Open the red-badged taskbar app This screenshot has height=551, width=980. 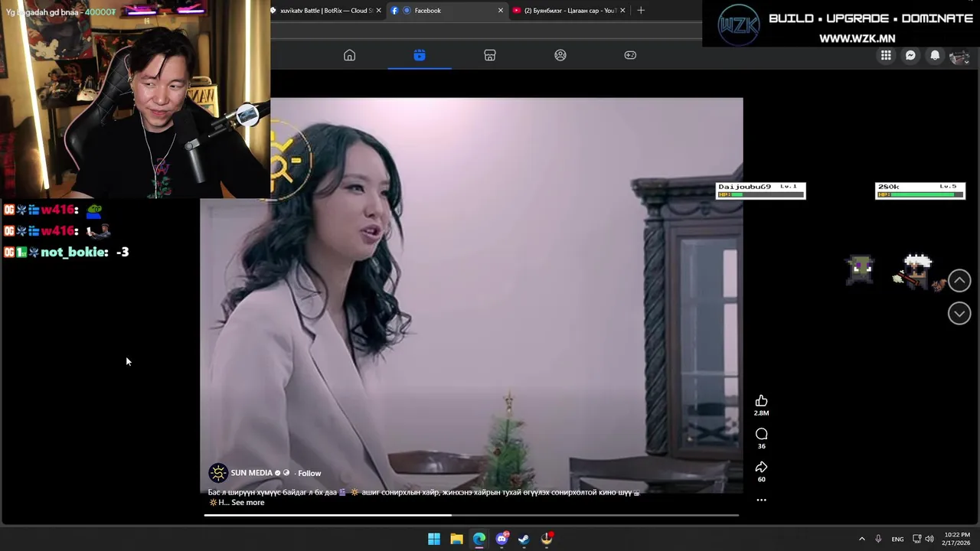coord(547,539)
